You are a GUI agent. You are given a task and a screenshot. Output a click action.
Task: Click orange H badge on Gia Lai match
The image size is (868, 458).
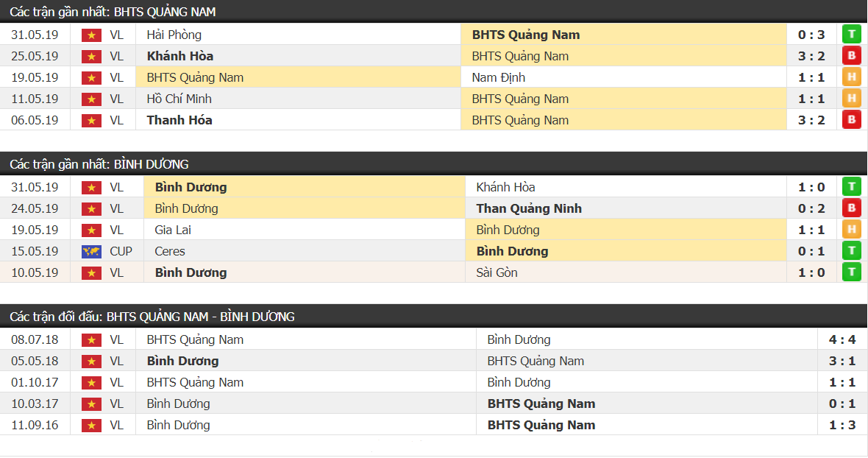click(x=851, y=229)
